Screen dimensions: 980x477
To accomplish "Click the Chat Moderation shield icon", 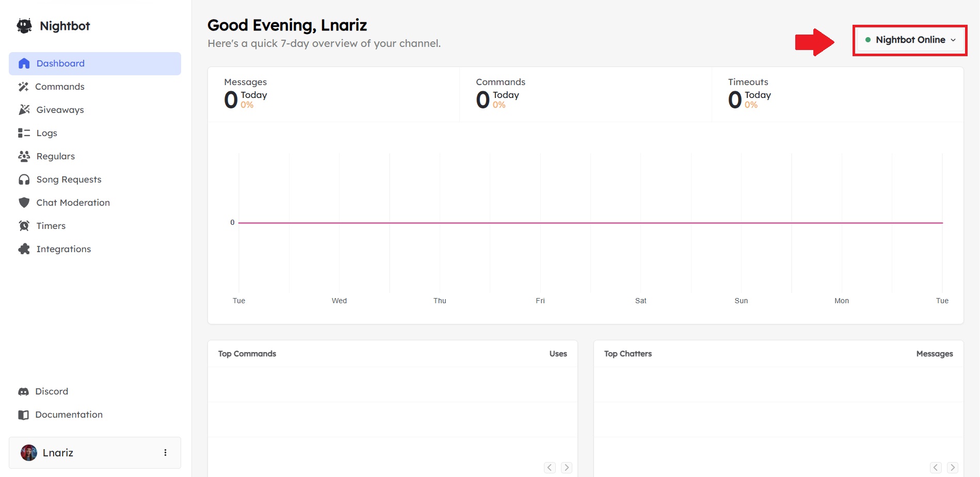I will tap(24, 203).
